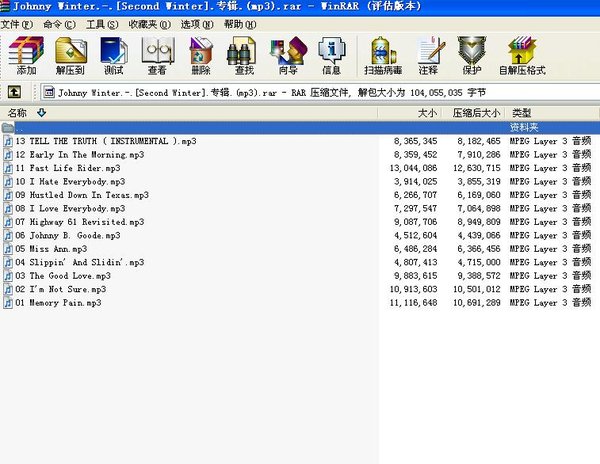The height and width of the screenshot is (464, 600).
Task: Click the 保护 (Protect) shield icon
Action: click(472, 55)
